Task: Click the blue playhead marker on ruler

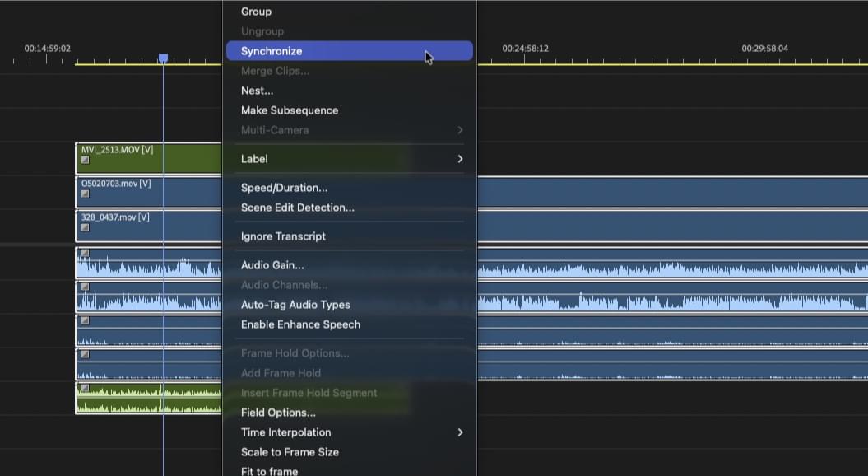Action: tap(163, 58)
